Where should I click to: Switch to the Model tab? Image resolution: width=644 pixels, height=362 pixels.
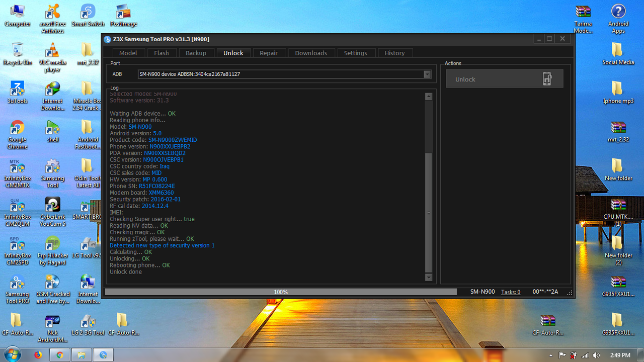tap(128, 53)
